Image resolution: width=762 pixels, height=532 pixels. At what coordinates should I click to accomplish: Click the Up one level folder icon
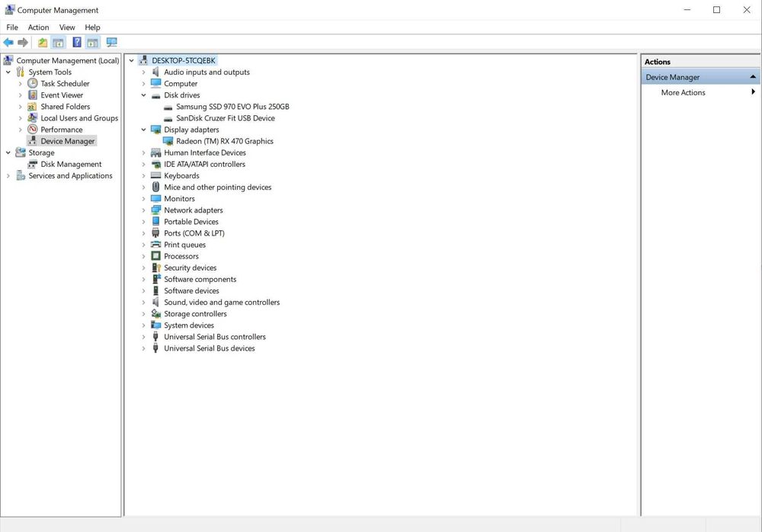tap(43, 43)
